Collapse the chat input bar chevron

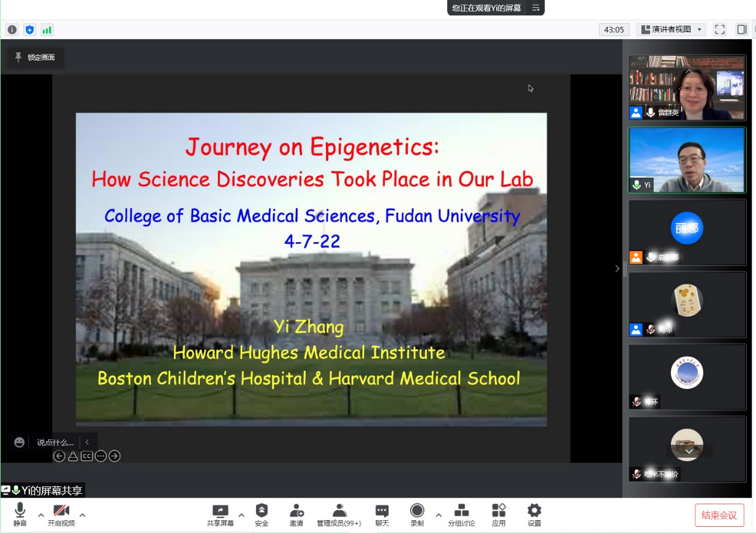(x=87, y=442)
